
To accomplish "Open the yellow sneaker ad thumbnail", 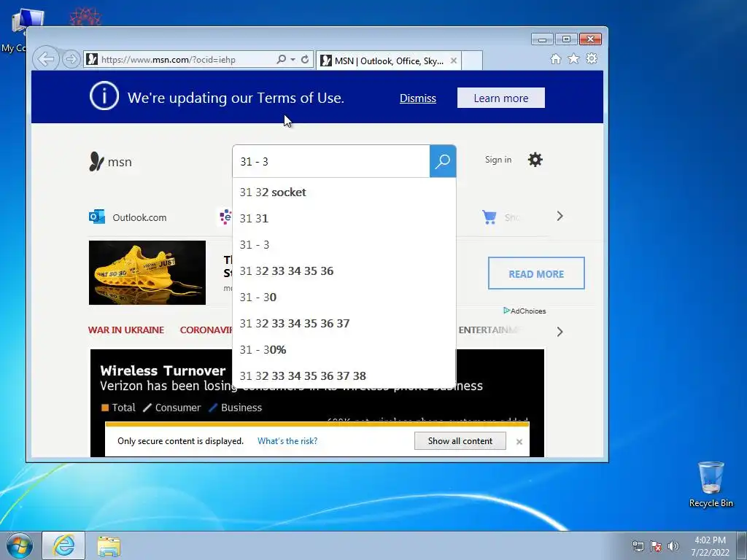I will [147, 273].
